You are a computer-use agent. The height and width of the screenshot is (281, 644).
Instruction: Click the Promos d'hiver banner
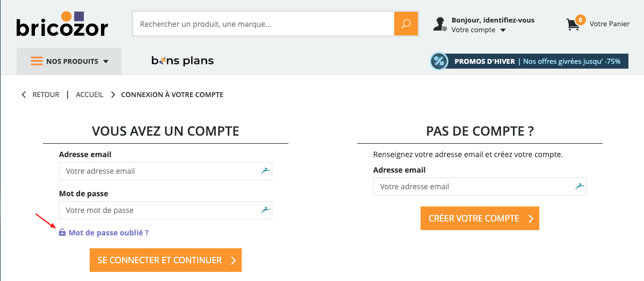[529, 62]
